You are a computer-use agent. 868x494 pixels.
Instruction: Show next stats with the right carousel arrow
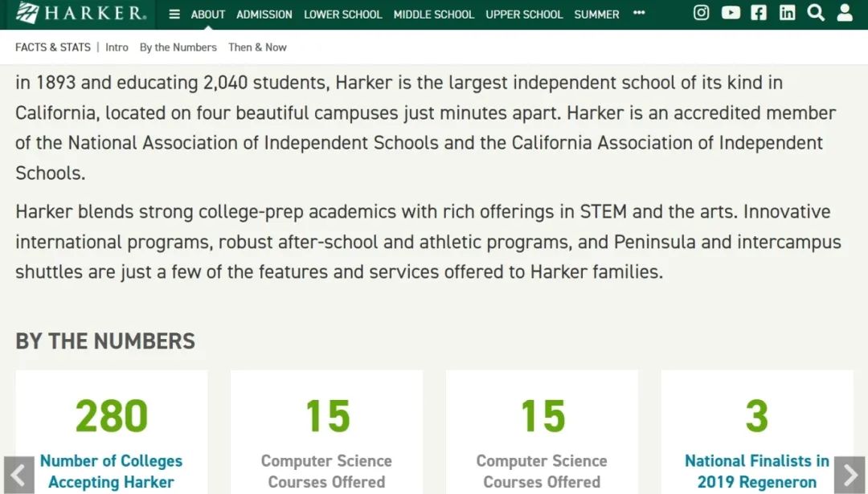coord(850,475)
